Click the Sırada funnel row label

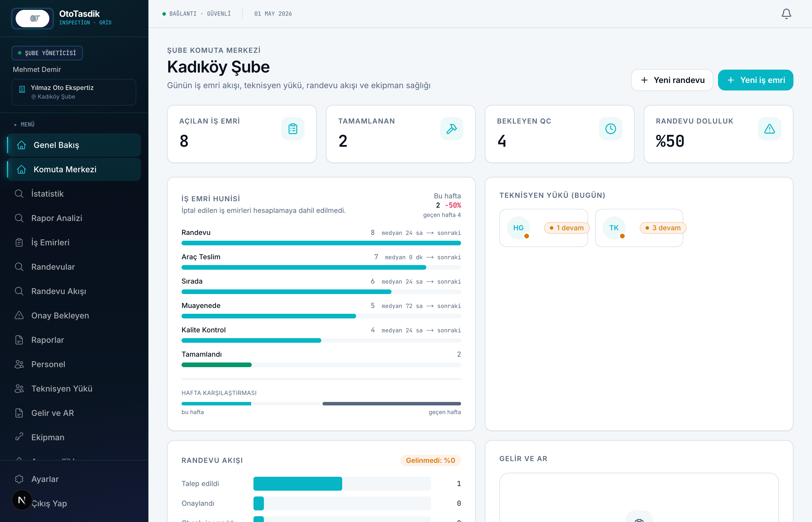192,281
